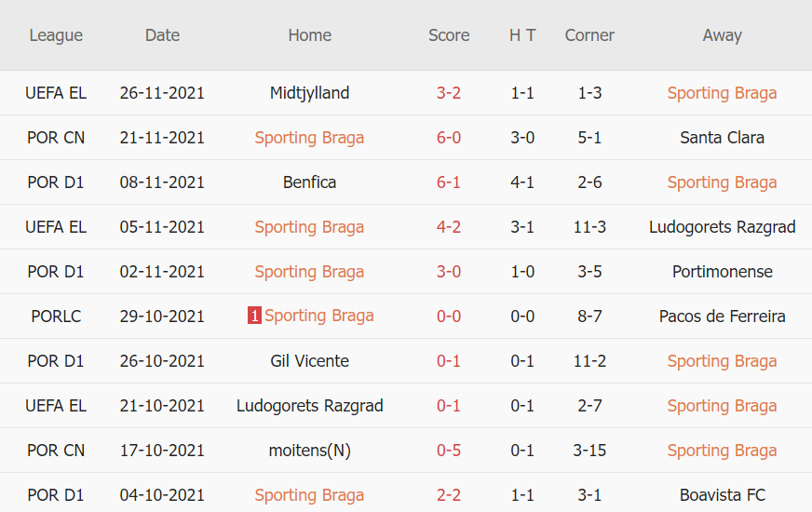Open the 6-0 match score
Viewport: 812px width, 512px height.
tap(449, 138)
